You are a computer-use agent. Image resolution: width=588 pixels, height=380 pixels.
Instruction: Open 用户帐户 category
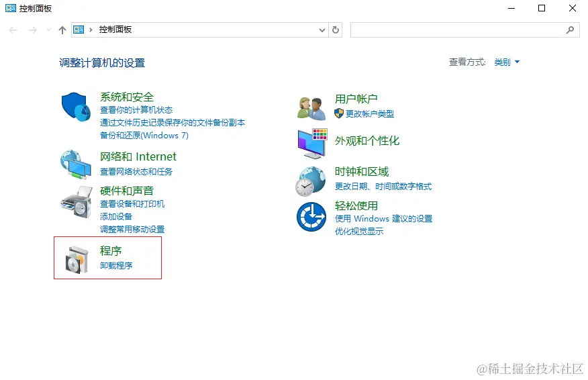[356, 99]
